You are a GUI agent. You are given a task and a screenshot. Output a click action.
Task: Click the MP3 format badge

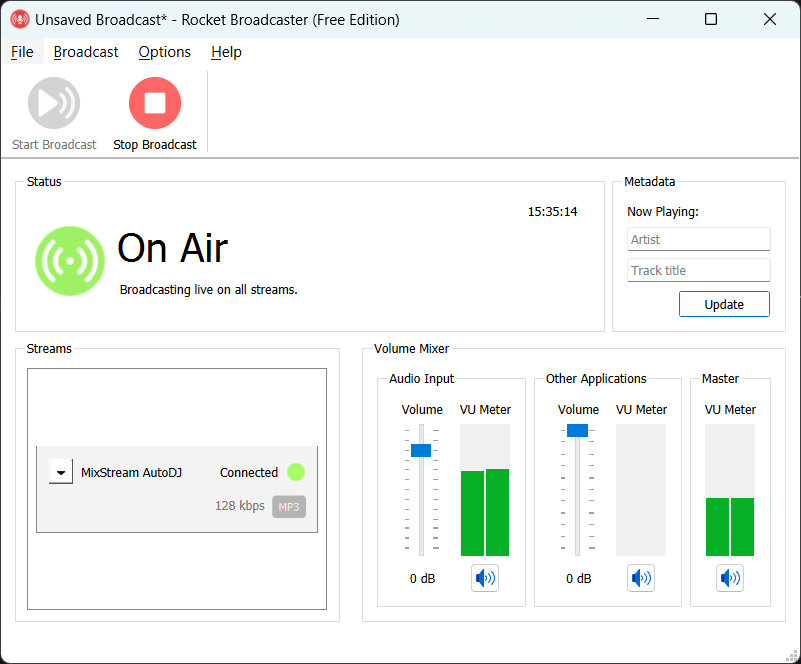click(x=289, y=507)
